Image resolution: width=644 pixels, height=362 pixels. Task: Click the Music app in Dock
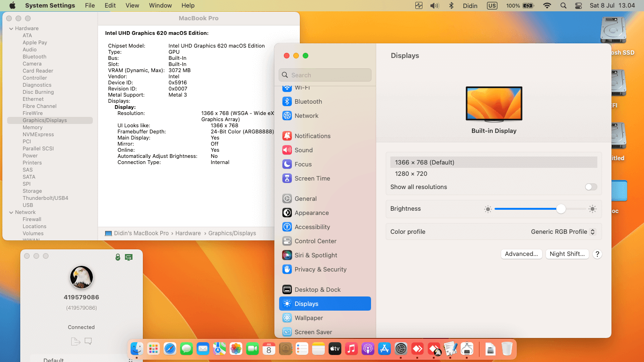pyautogui.click(x=351, y=349)
